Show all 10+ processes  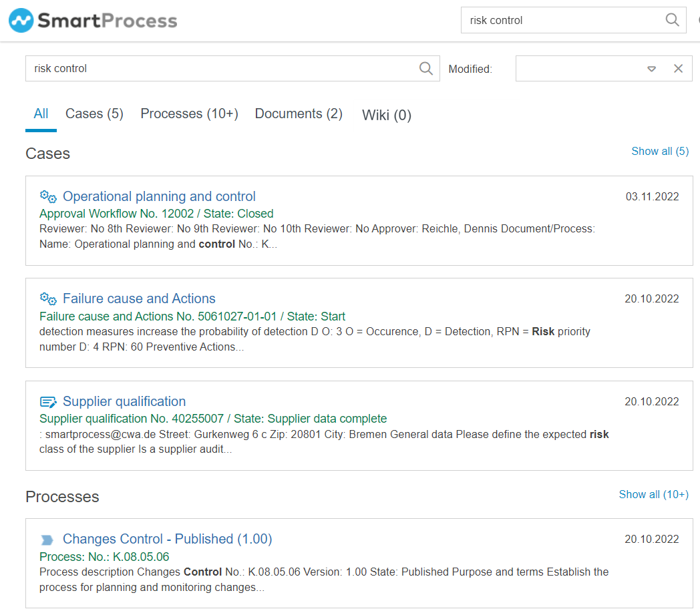click(653, 495)
